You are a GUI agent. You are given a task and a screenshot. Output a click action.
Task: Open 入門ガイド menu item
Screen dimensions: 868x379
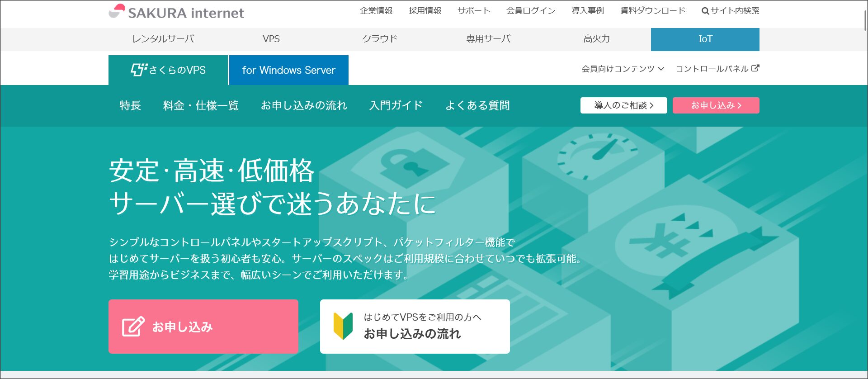pyautogui.click(x=396, y=105)
